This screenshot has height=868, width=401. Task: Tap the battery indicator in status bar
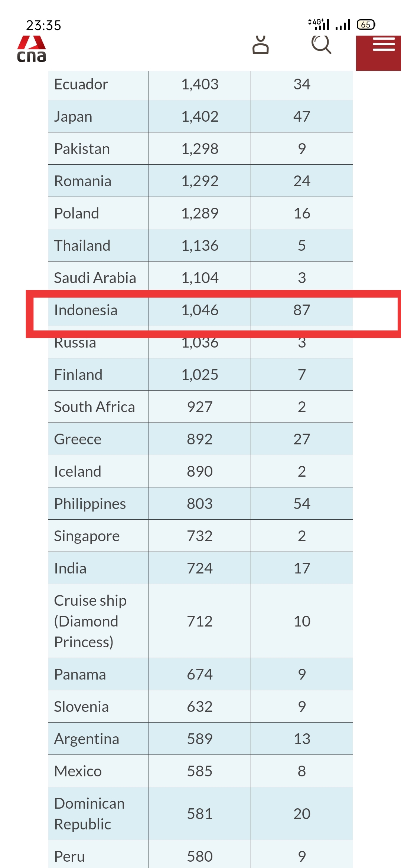tap(366, 24)
